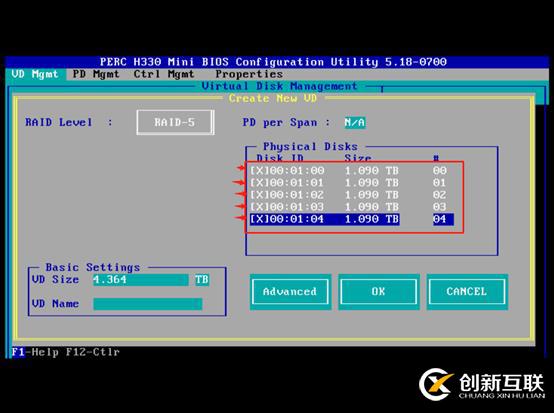Select the TB unit selector

[x=202, y=280]
